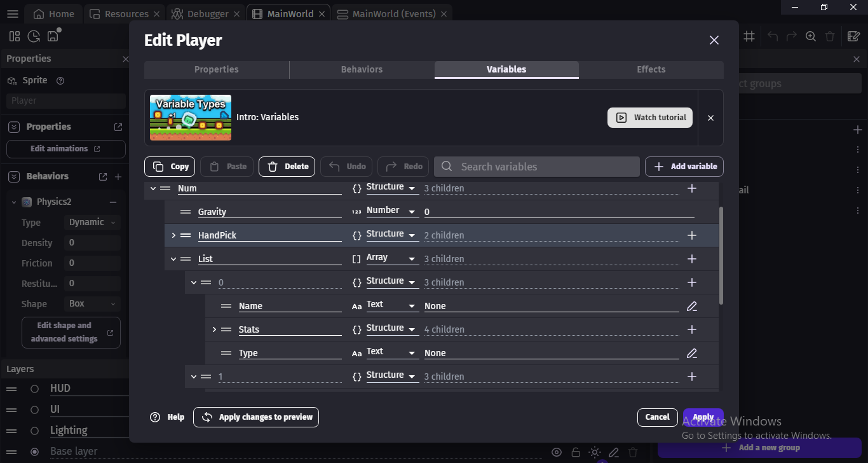Viewport: 868px width, 463px height.
Task: Click the grid toggle icon in toolbar
Action: (x=749, y=36)
